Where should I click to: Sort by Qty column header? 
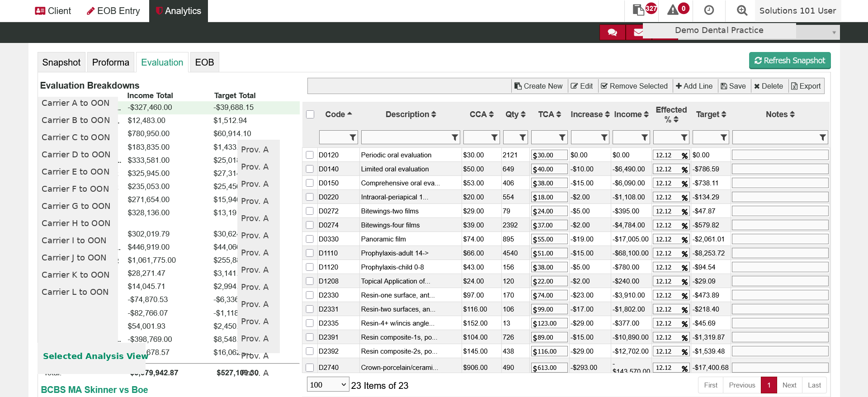(515, 114)
